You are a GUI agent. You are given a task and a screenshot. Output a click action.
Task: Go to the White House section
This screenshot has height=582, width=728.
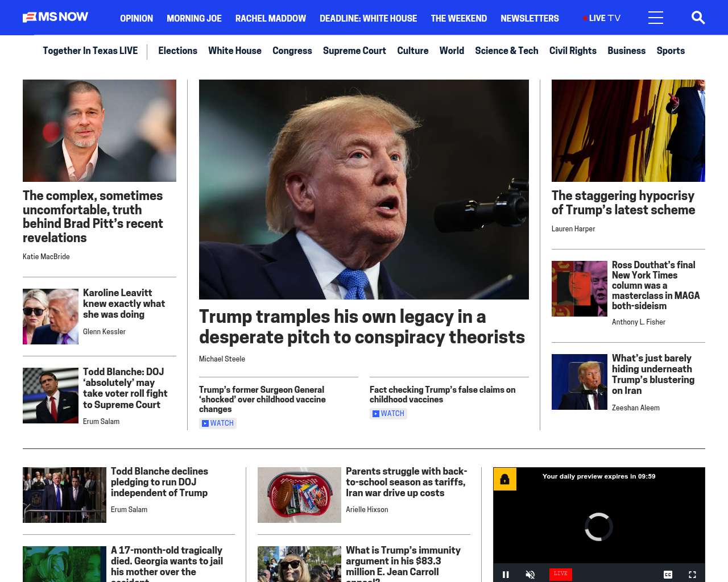[x=235, y=51]
